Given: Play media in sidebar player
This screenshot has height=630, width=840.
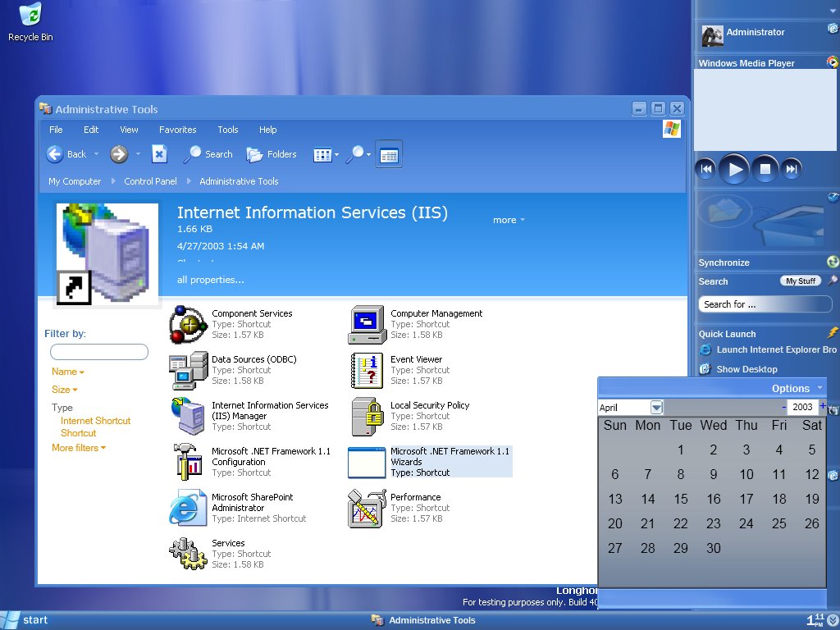Looking at the screenshot, I should coord(734,169).
